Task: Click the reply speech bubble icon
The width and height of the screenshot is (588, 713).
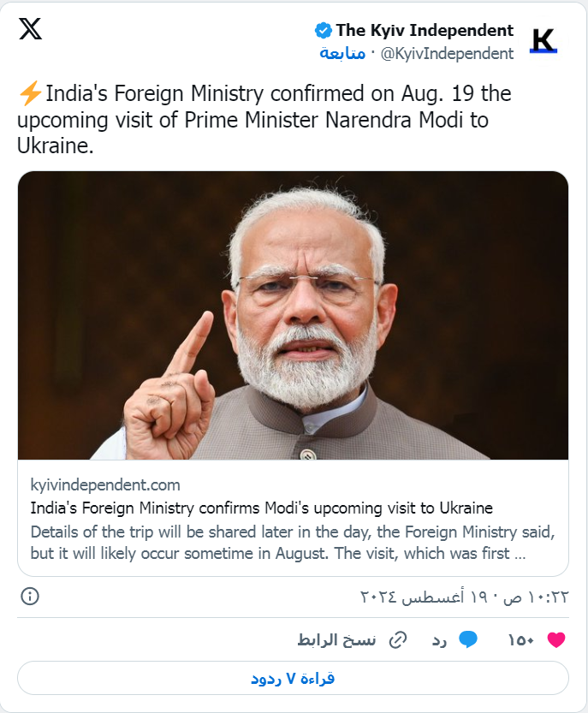Action: (467, 639)
